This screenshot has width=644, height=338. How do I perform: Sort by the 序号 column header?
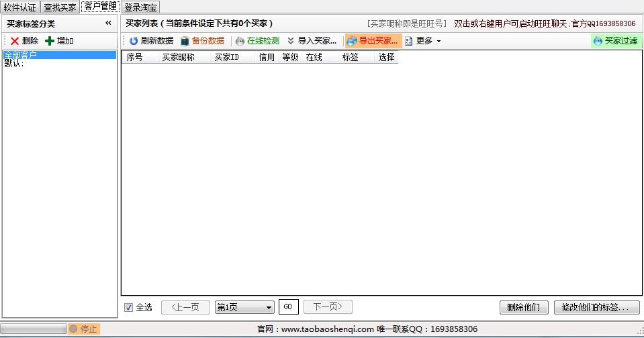(140, 57)
